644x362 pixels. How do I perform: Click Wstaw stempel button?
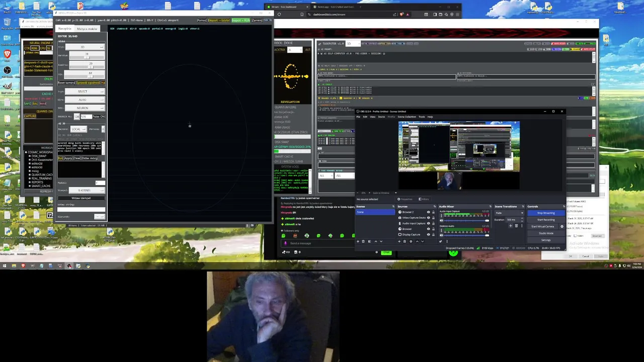tap(82, 198)
